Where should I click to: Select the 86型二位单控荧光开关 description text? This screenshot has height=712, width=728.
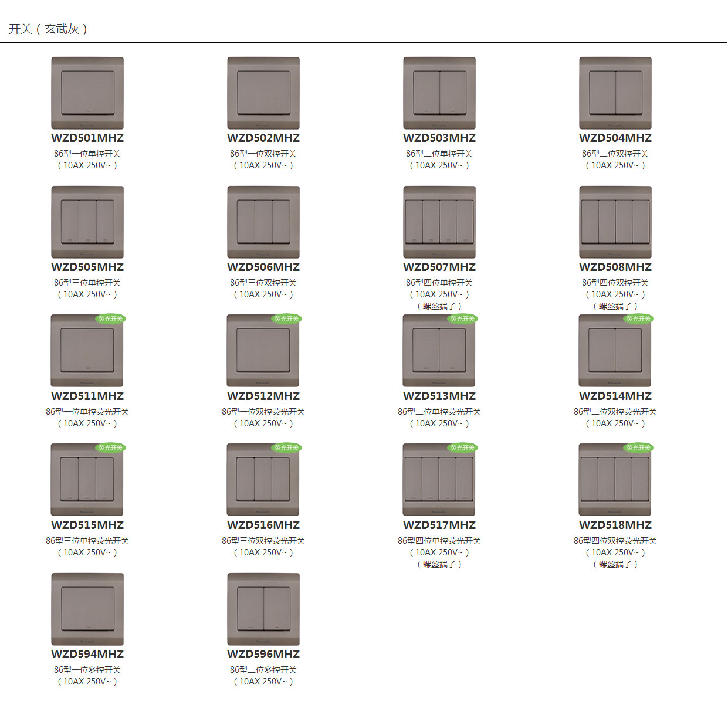click(x=439, y=412)
